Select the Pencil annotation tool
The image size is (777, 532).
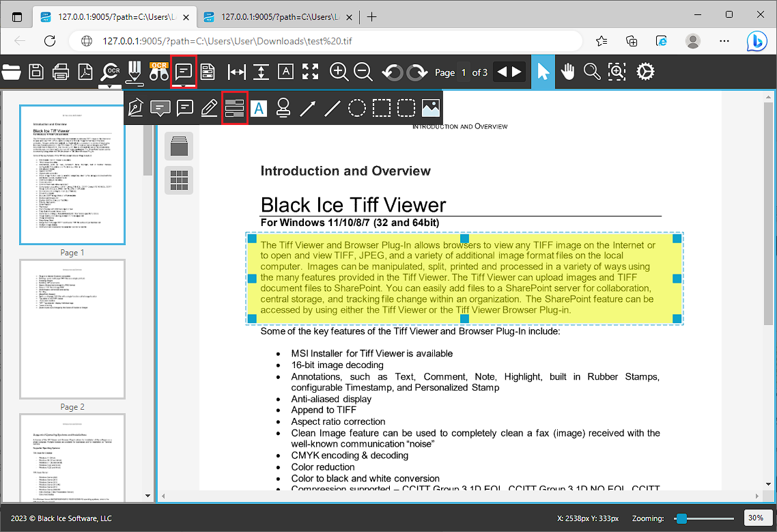tap(209, 107)
